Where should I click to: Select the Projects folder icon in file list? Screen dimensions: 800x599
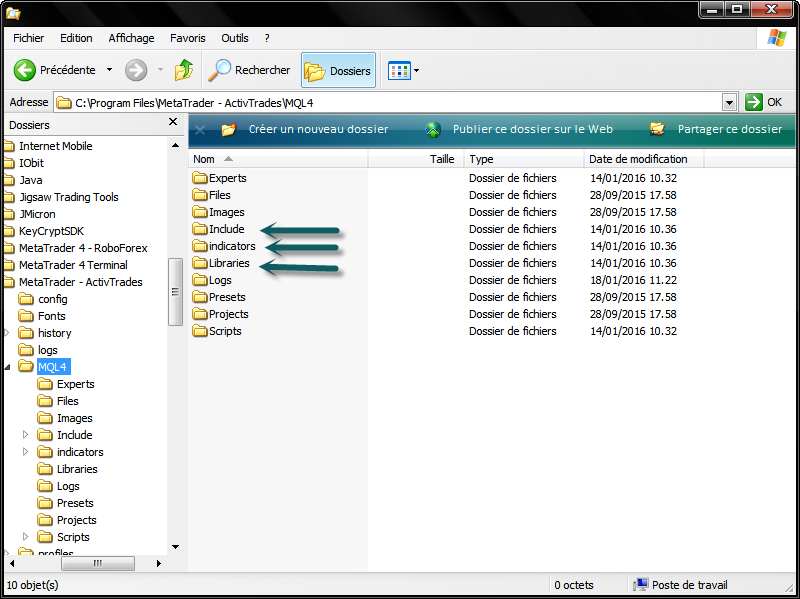tap(200, 314)
